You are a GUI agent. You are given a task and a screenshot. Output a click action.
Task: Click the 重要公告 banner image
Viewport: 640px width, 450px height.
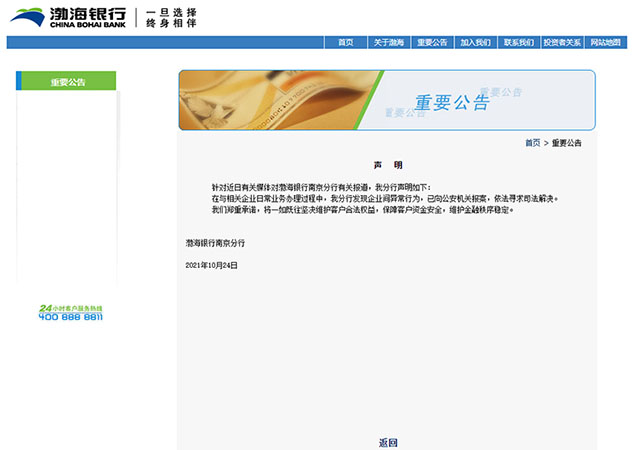387,100
